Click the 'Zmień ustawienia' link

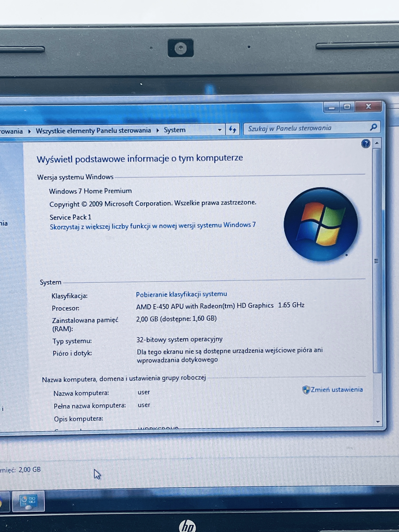(336, 389)
